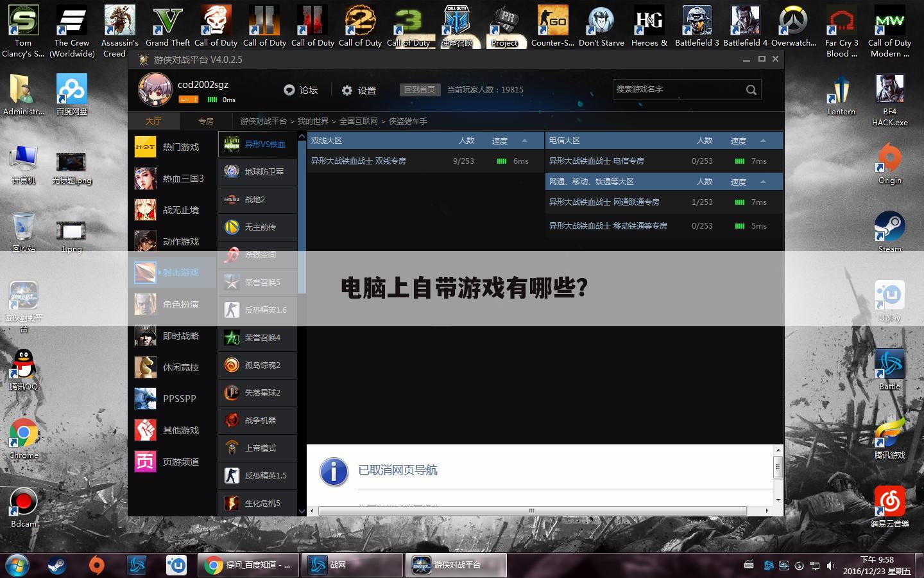Open the 回收站 recycle bin

click(x=24, y=232)
